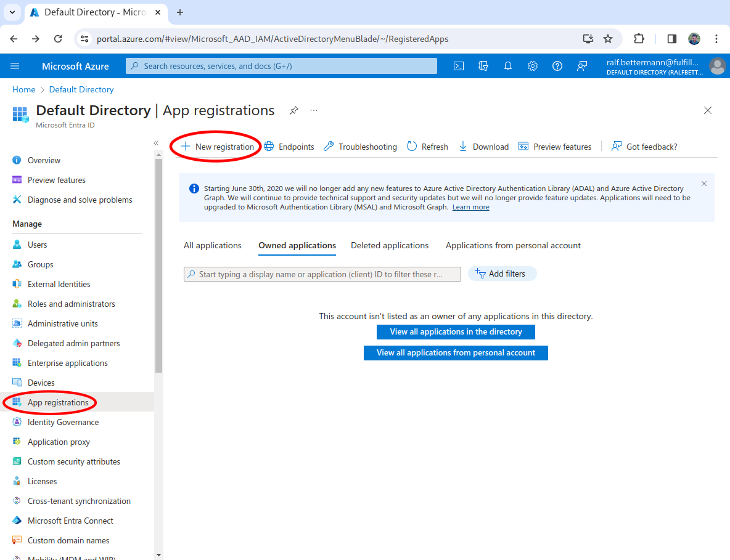
Task: Open Enterprise applications in the sidebar
Action: [68, 363]
